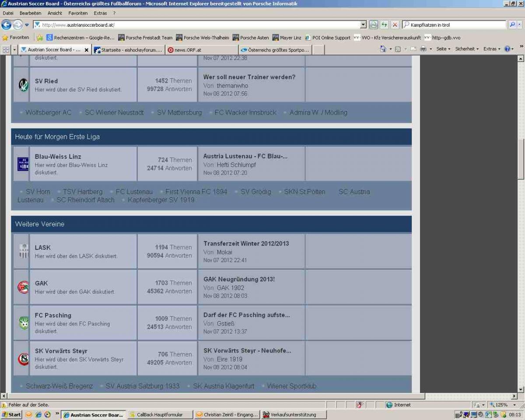
Task: Switch to the news.ORF.at tab
Action: tap(202, 50)
